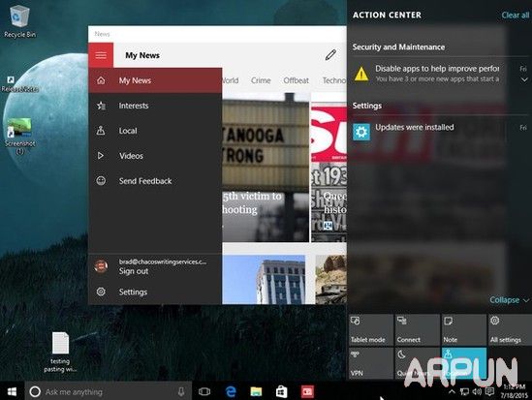This screenshot has width=532, height=400.
Task: Click the Settings gear icon on updates notification
Action: pos(361,132)
